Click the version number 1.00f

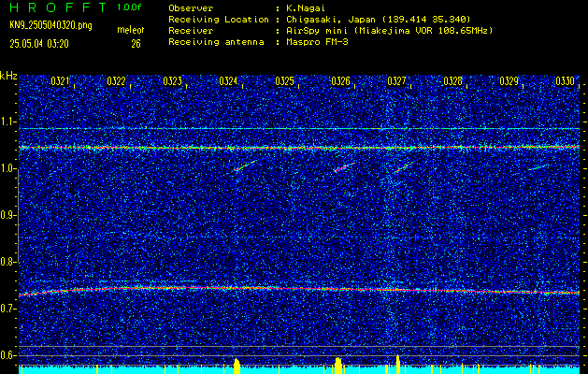coord(129,7)
